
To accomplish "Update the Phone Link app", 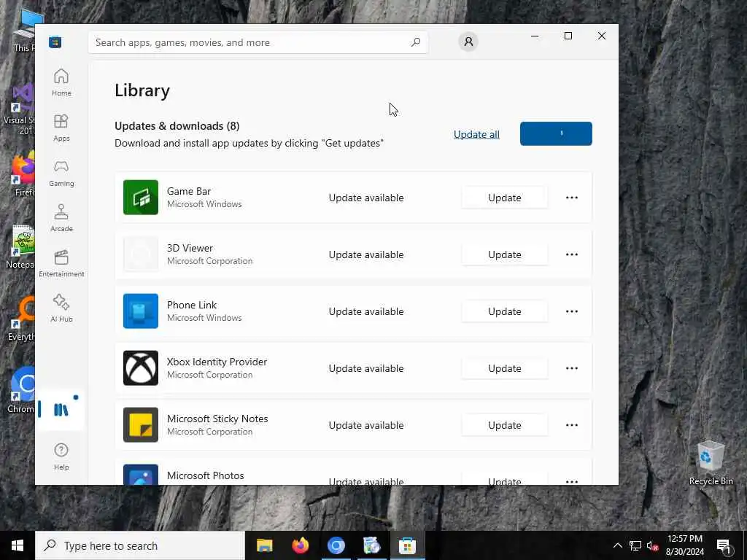I will [x=505, y=311].
